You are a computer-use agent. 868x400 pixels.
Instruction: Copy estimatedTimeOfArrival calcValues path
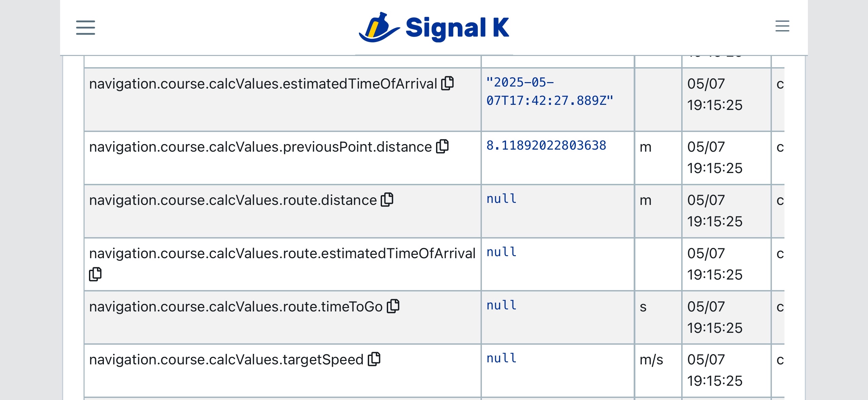click(x=447, y=83)
